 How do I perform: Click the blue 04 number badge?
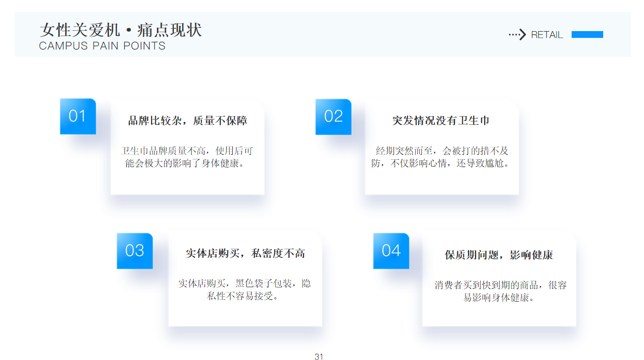(391, 251)
